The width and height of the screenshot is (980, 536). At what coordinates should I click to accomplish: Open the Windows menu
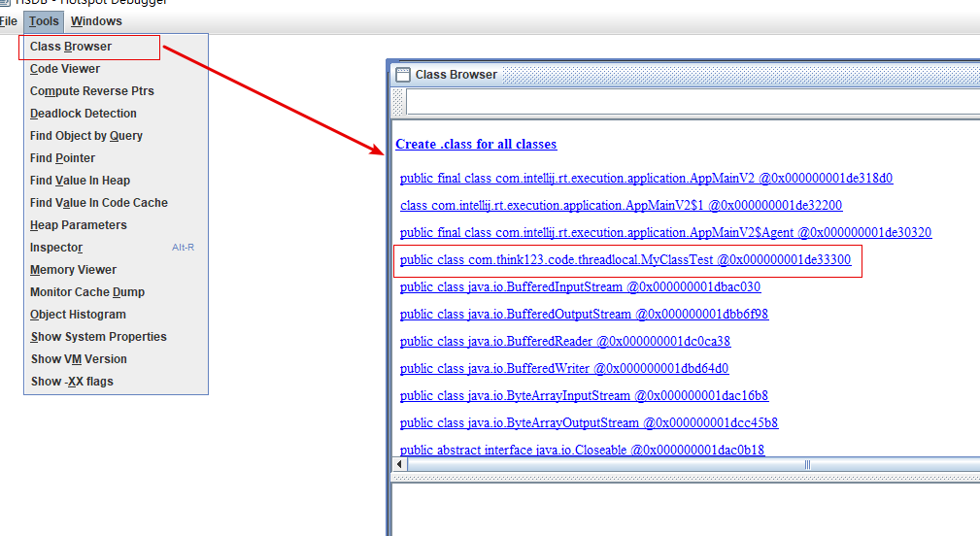[x=96, y=20]
